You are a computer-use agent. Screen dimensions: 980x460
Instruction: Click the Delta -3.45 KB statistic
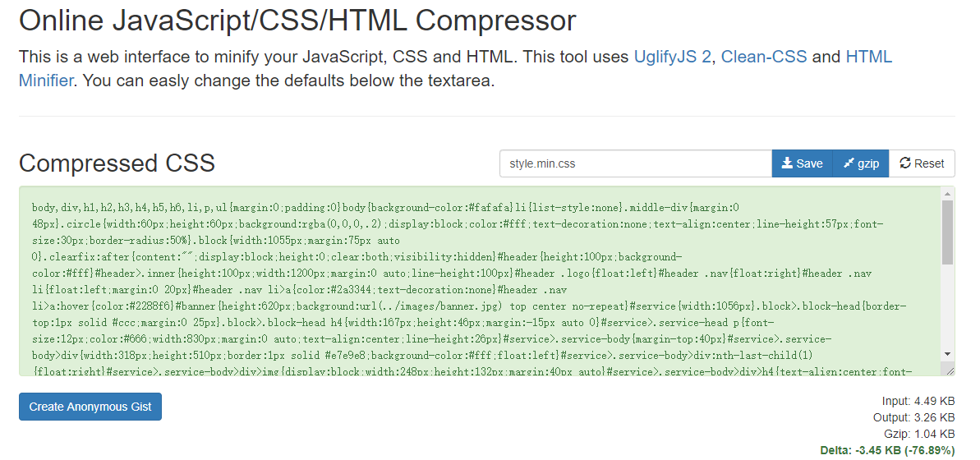point(887,450)
